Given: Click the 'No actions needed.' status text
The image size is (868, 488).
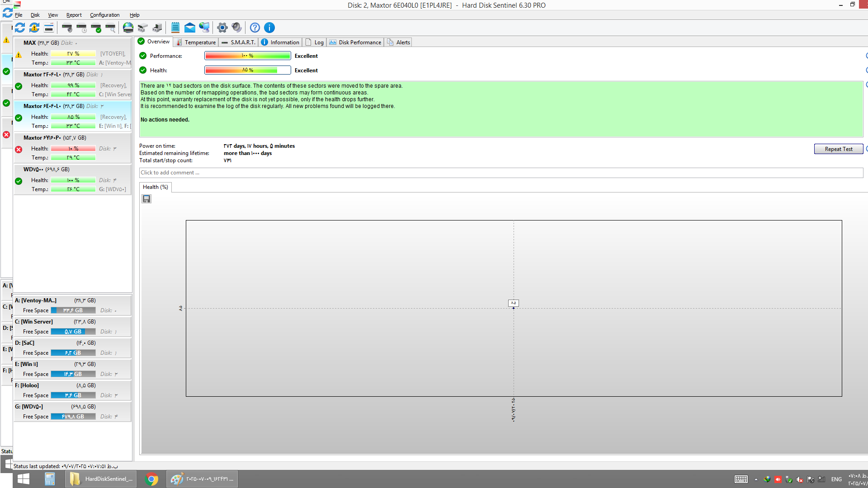Looking at the screenshot, I should 165,120.
